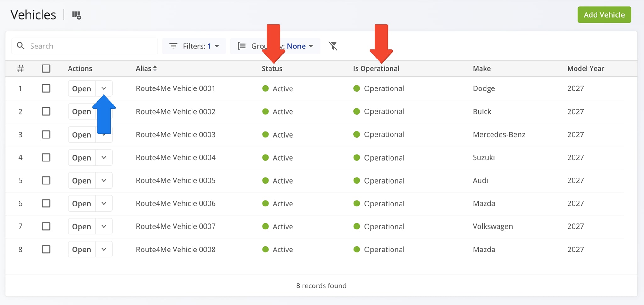Select checkbox for Route4Me Vehicle 0005

tap(46, 180)
